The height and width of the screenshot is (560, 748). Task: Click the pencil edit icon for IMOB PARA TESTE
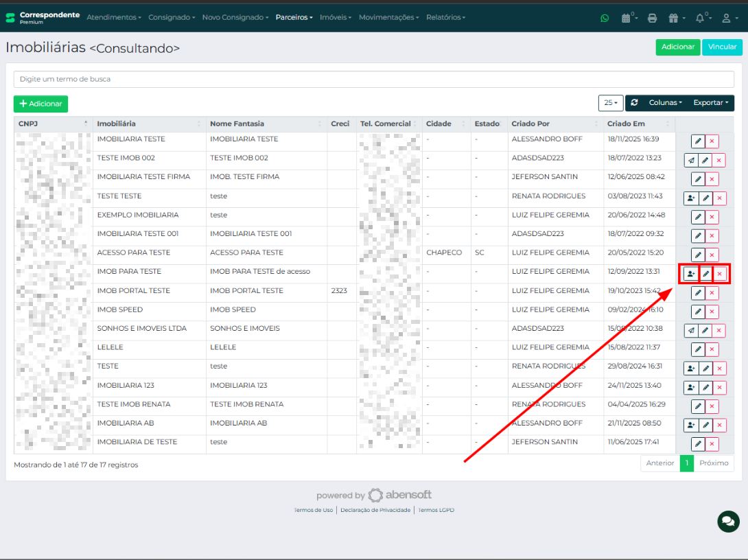705,275
